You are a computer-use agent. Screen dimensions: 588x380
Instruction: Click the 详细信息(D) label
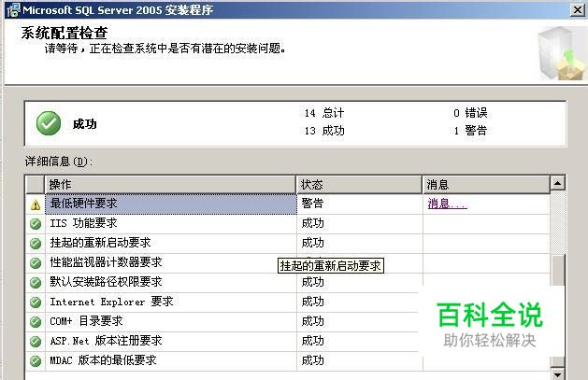[59, 162]
